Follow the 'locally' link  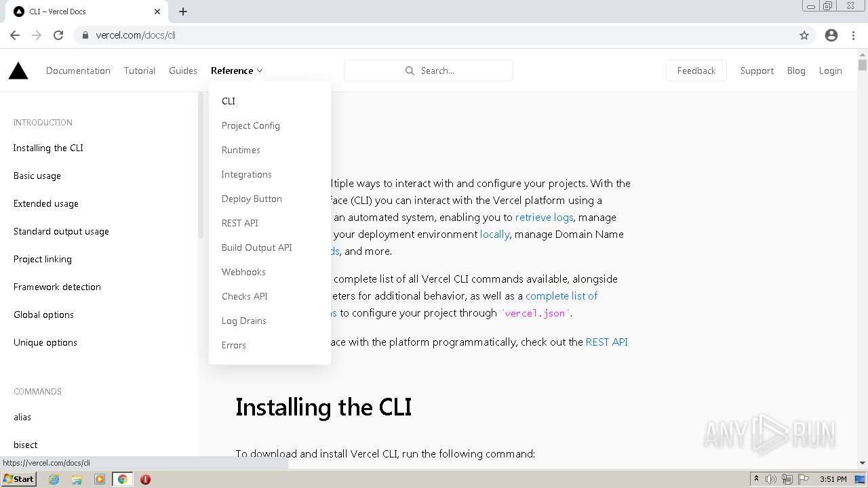tap(495, 234)
